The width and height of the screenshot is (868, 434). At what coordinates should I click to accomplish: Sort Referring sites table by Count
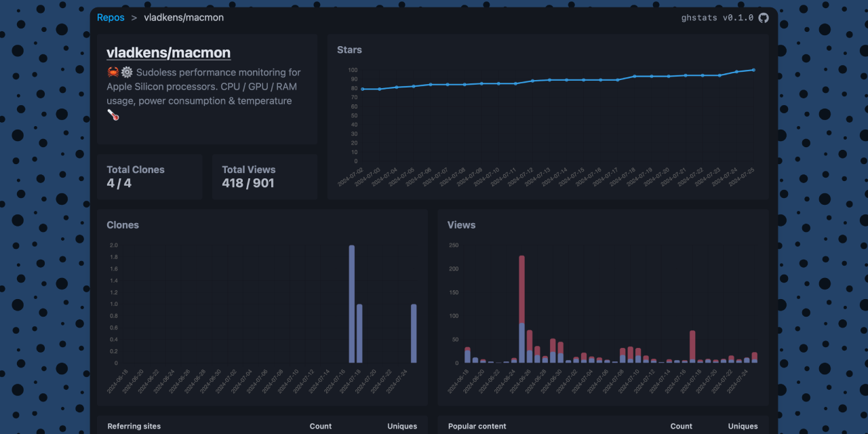[321, 427]
